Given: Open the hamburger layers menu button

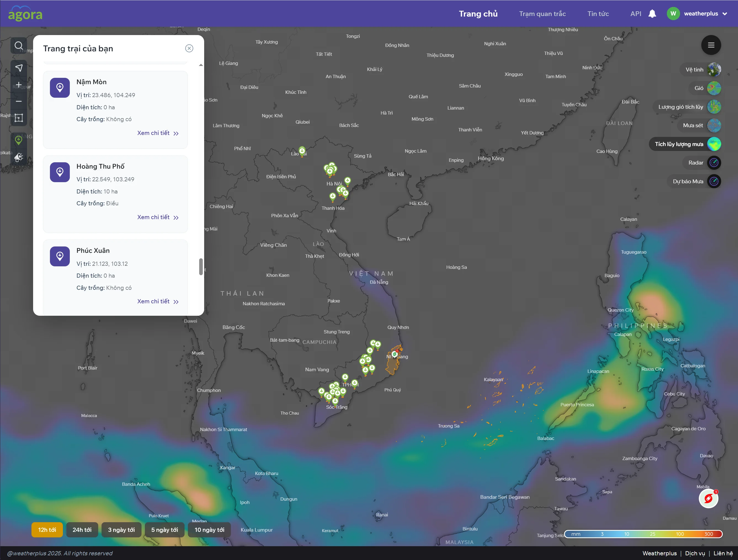Looking at the screenshot, I should pyautogui.click(x=711, y=45).
